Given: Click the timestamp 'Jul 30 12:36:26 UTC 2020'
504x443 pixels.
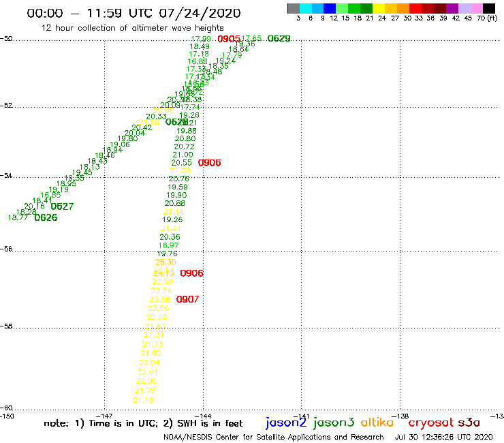Looking at the screenshot, I should pyautogui.click(x=443, y=438).
